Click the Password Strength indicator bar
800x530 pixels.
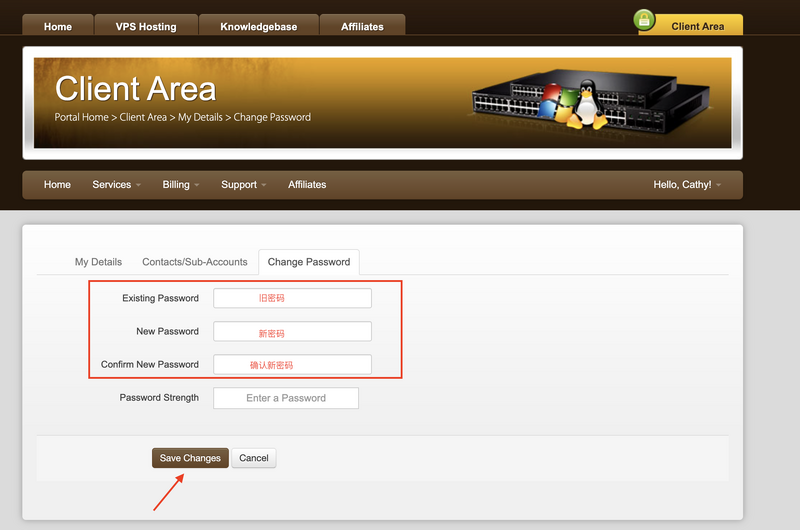coord(286,398)
